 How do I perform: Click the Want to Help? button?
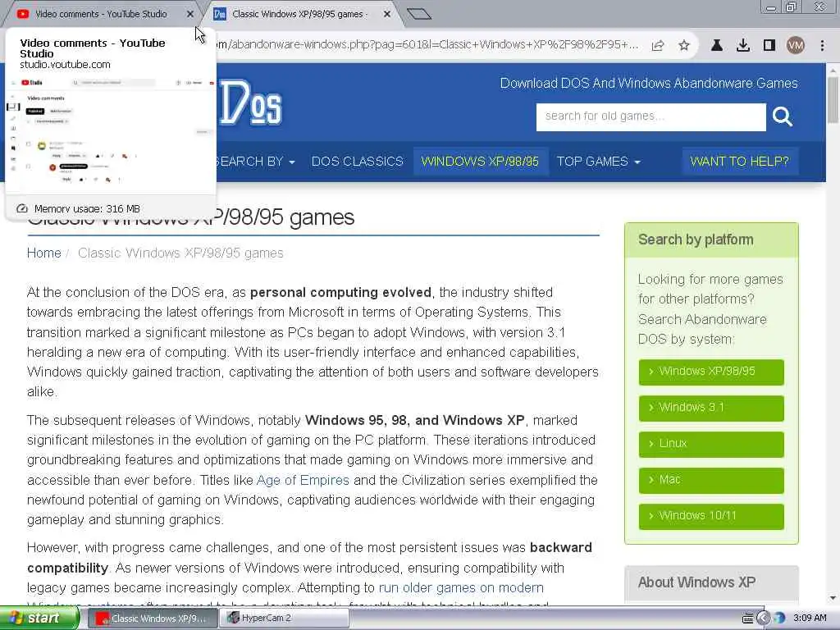[739, 162]
